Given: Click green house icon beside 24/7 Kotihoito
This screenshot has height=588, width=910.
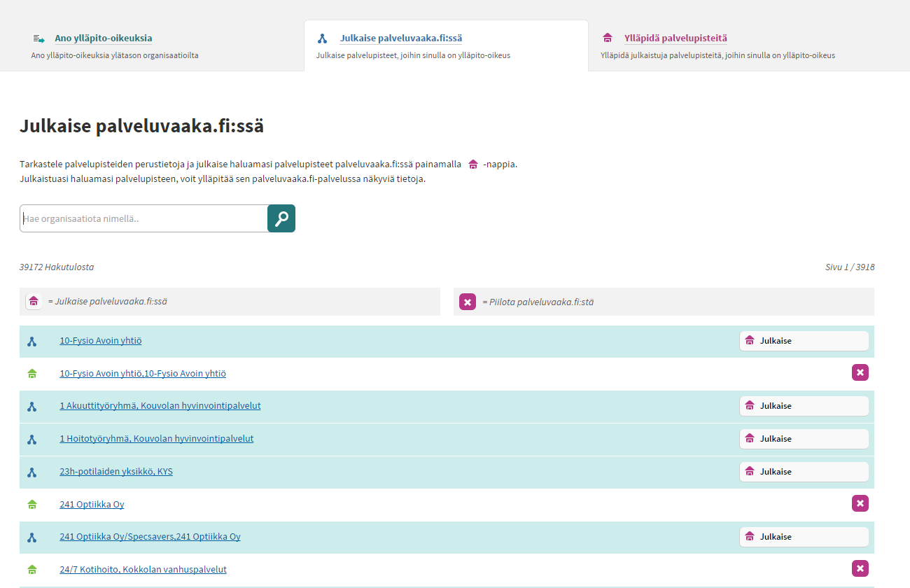Looking at the screenshot, I should click(x=31, y=570).
